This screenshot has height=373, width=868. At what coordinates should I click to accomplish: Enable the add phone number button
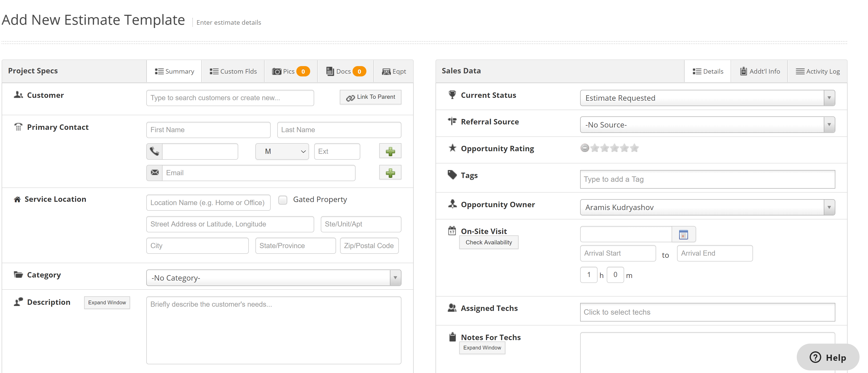point(390,151)
